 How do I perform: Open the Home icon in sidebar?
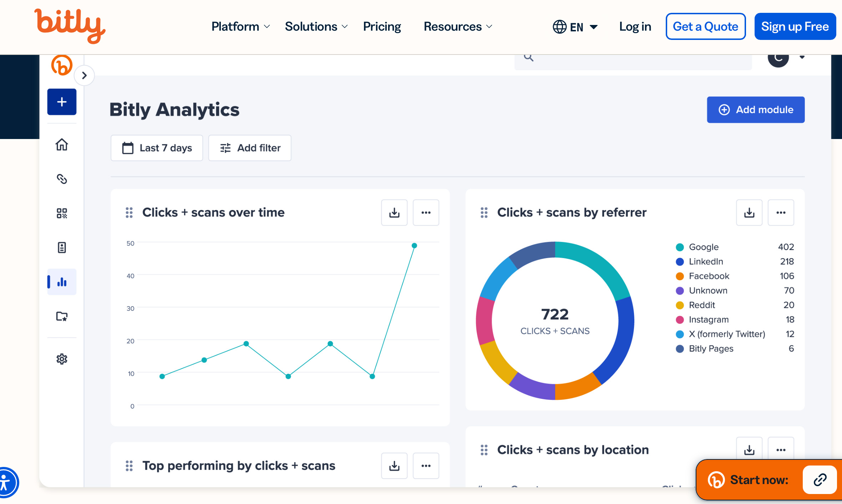point(62,144)
